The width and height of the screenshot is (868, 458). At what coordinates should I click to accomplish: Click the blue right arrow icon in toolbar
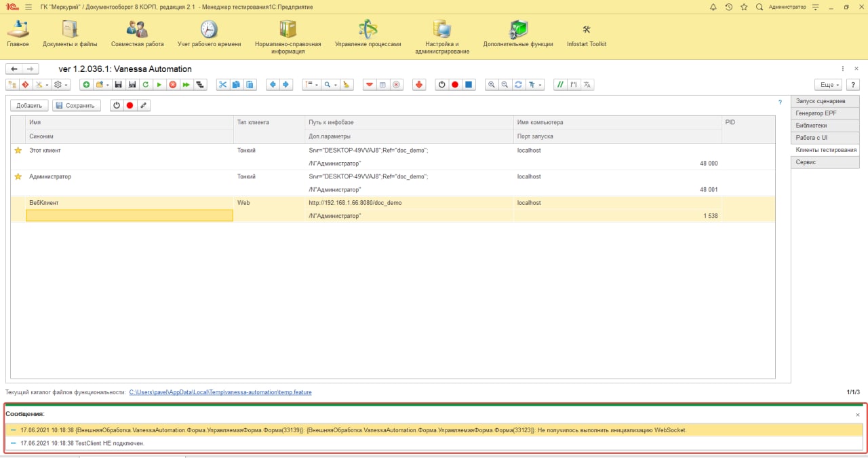[285, 85]
